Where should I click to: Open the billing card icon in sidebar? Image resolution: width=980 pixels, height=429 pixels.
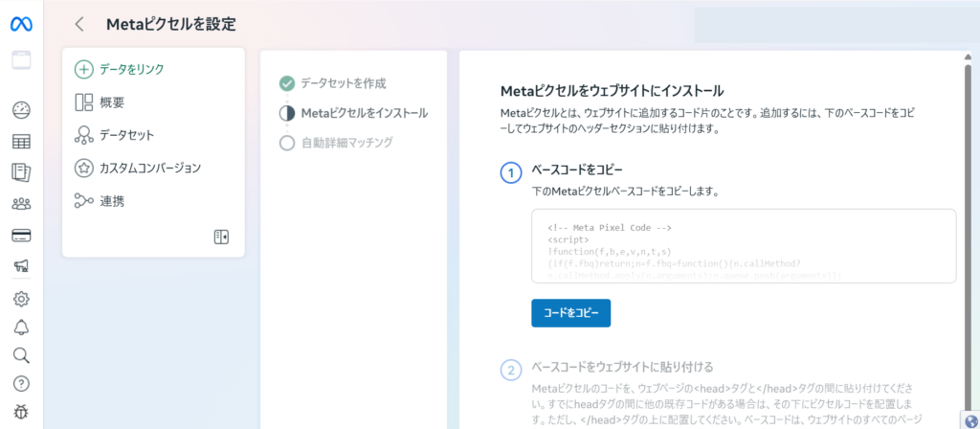21,236
